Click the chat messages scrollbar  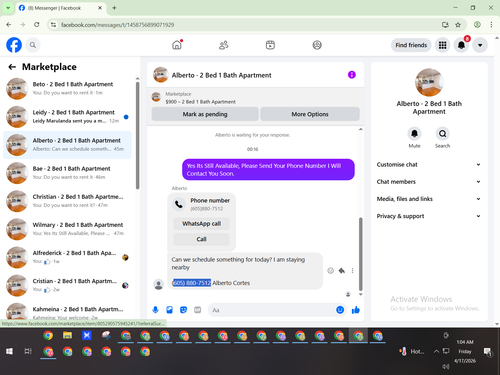[x=360, y=254]
